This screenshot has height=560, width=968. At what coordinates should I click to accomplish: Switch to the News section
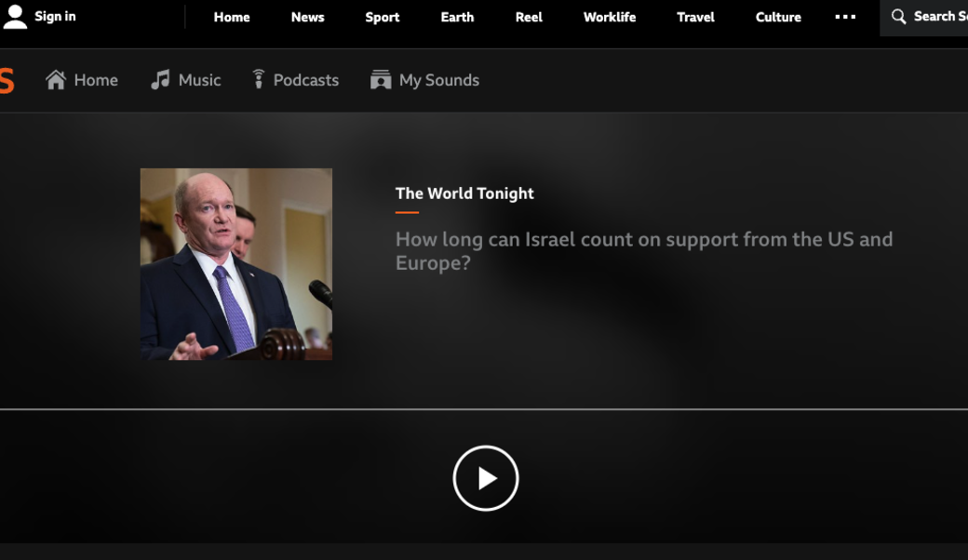307,17
